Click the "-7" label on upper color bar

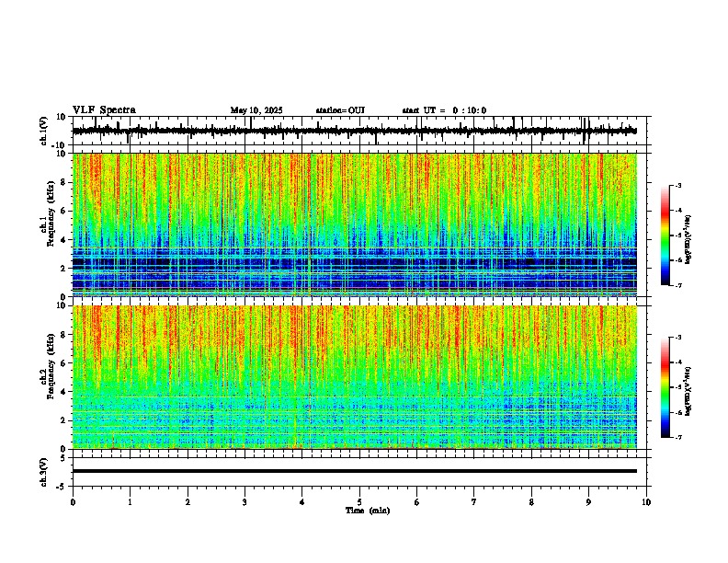point(678,285)
